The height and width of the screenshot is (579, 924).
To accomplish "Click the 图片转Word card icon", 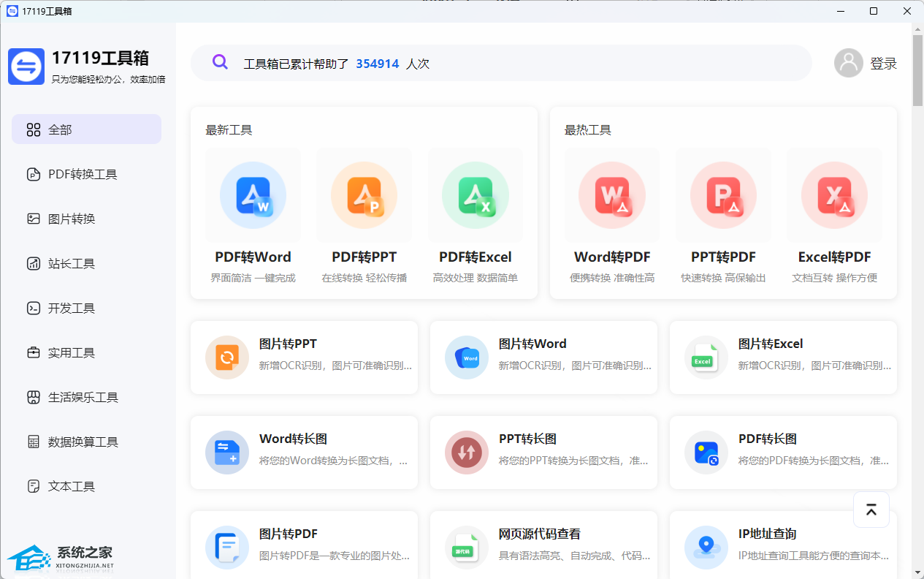I will 467,357.
